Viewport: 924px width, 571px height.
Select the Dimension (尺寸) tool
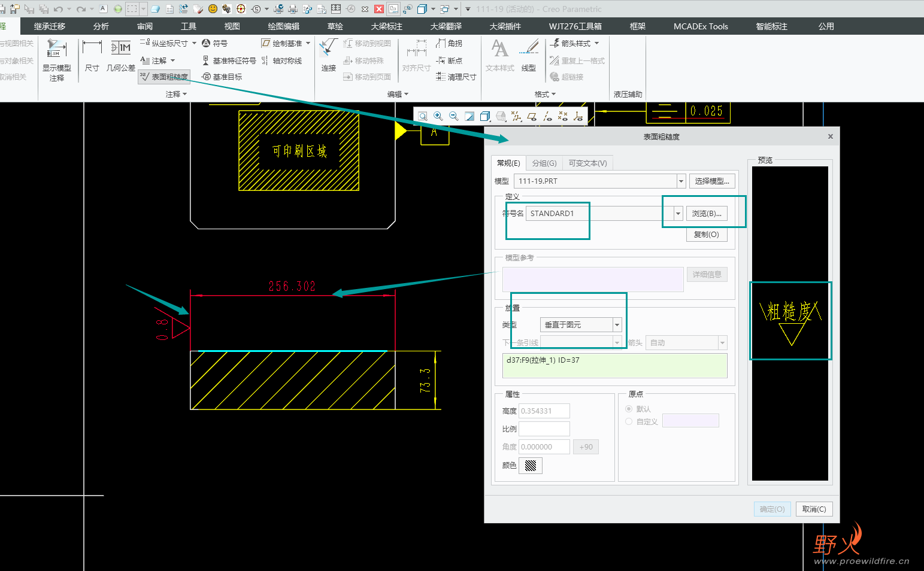coord(92,56)
